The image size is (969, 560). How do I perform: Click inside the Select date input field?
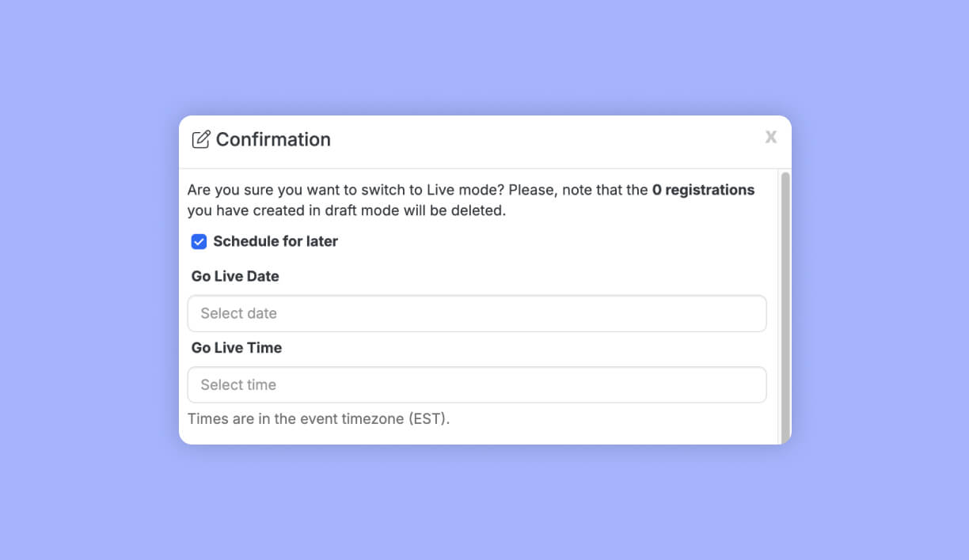point(477,313)
